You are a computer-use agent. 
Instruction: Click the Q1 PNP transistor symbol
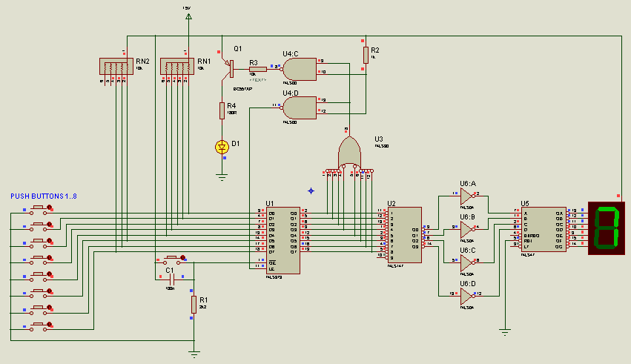pos(228,68)
